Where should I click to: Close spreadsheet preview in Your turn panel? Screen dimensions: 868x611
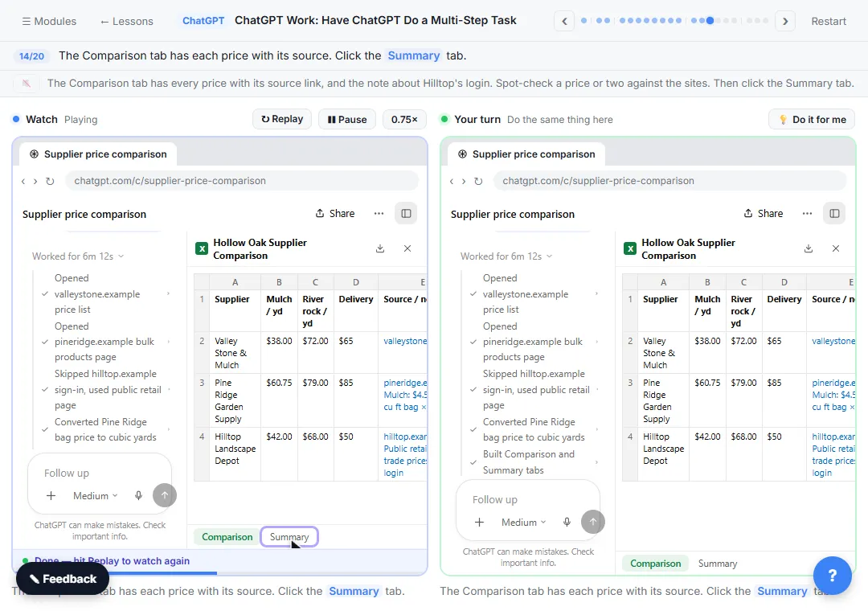836,248
